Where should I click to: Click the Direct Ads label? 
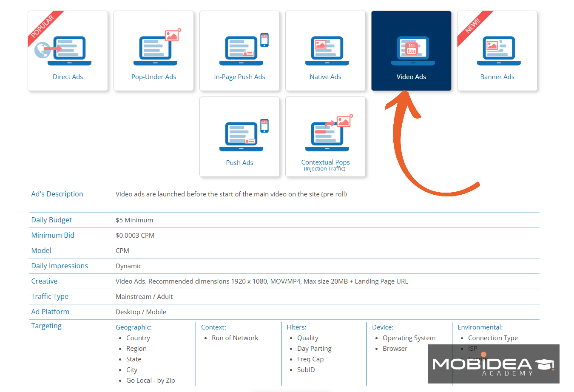click(68, 77)
